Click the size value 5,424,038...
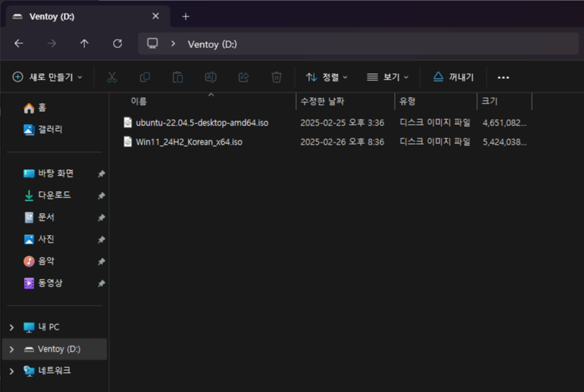Image resolution: width=584 pixels, height=392 pixels. (504, 142)
